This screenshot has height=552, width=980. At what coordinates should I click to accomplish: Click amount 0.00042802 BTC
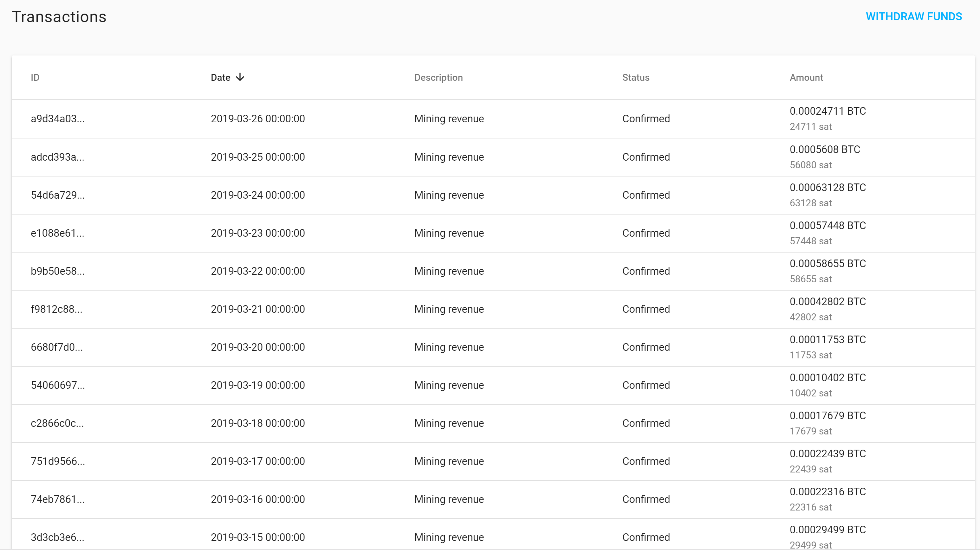(827, 301)
